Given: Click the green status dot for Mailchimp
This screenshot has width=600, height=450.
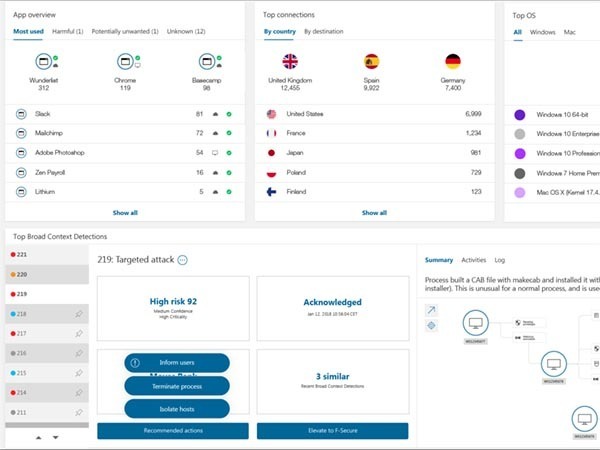Looking at the screenshot, I should pyautogui.click(x=229, y=133).
